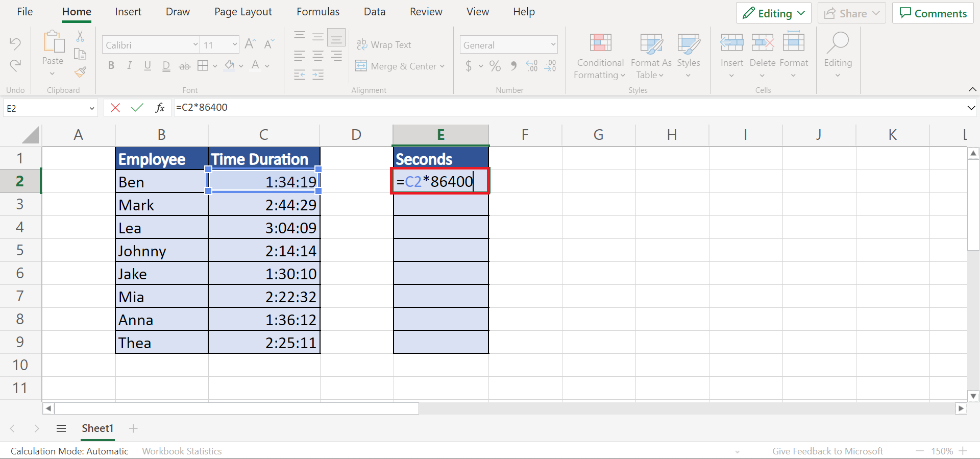This screenshot has height=459, width=980.
Task: Click the Percent Style icon
Action: (x=495, y=66)
